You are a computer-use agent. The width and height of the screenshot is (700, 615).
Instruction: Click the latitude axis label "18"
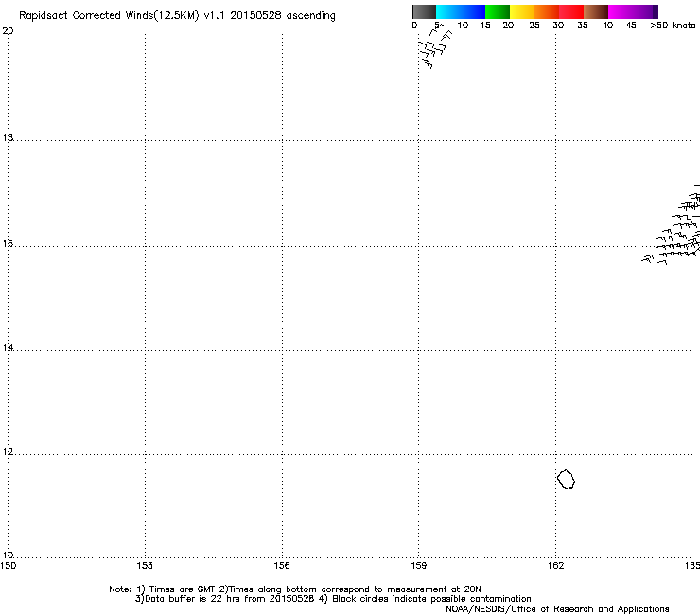point(8,137)
